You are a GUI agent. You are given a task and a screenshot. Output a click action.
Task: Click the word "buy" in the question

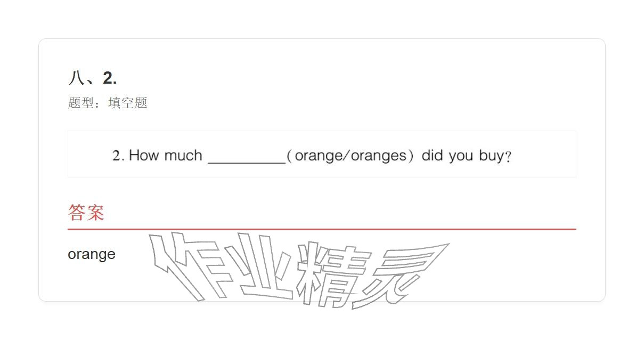click(492, 156)
